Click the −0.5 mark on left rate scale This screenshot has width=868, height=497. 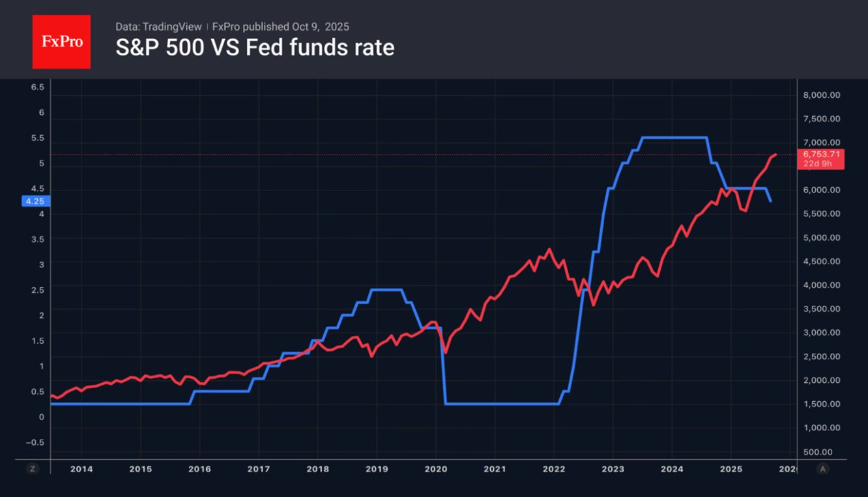[x=35, y=442]
